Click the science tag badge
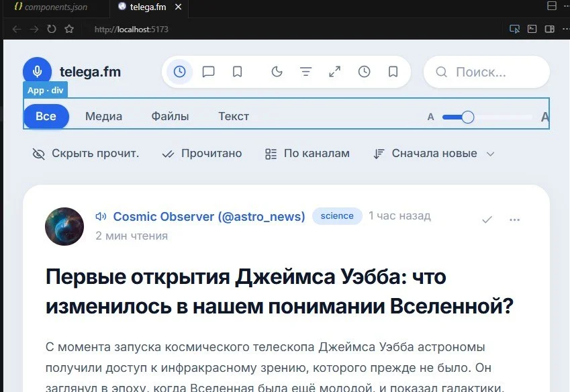The image size is (570, 392). pyautogui.click(x=337, y=215)
